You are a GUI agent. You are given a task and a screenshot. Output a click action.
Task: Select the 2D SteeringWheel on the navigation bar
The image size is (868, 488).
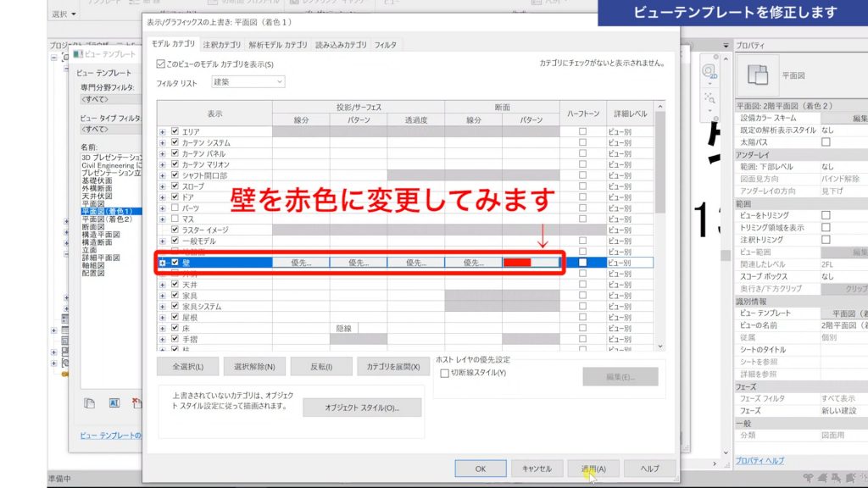click(708, 73)
